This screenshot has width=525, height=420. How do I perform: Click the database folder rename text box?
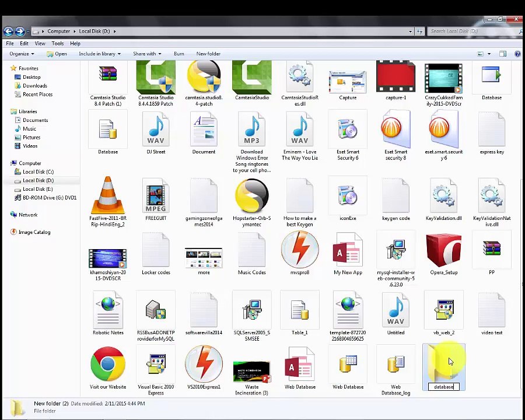[444, 387]
